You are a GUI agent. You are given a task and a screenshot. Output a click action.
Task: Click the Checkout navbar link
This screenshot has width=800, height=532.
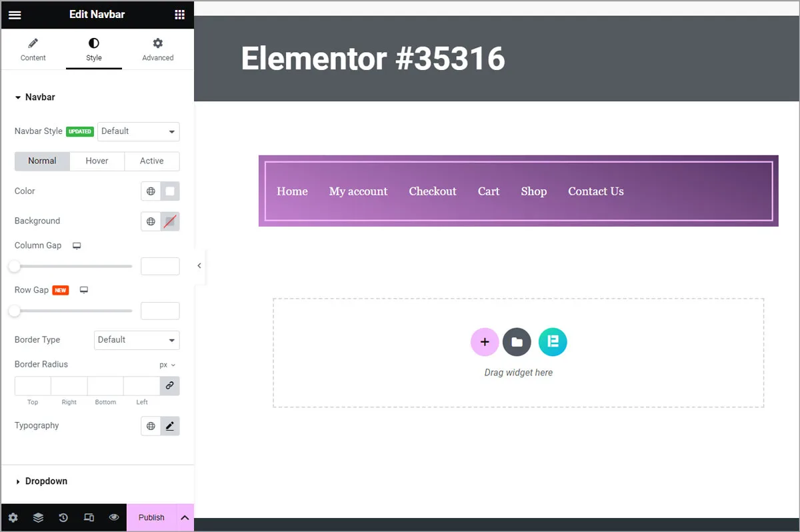pyautogui.click(x=433, y=191)
